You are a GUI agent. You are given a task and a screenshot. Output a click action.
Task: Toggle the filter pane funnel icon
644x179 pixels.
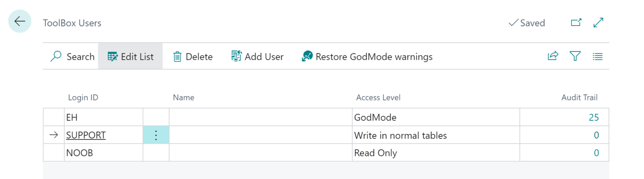point(575,56)
